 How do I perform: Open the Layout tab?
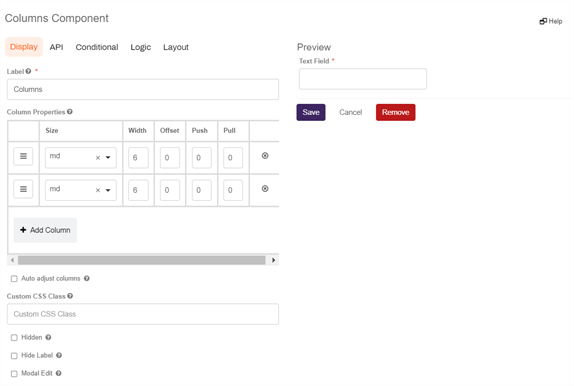pos(176,47)
